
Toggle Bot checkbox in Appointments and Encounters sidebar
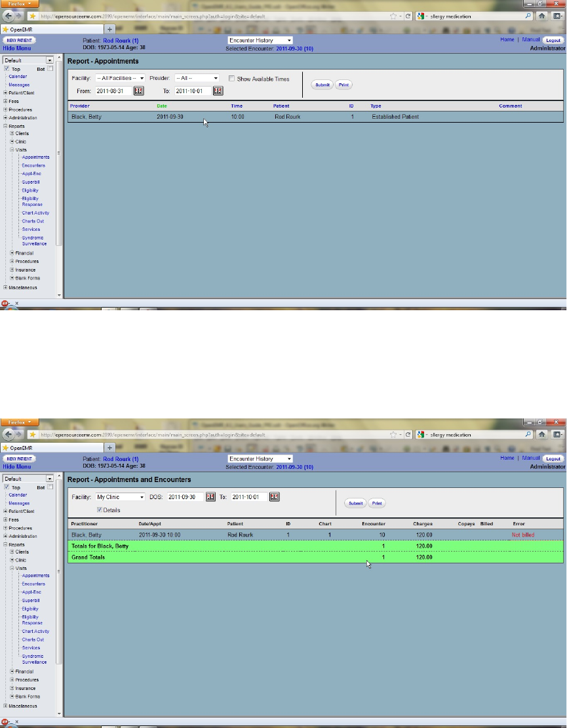click(50, 487)
